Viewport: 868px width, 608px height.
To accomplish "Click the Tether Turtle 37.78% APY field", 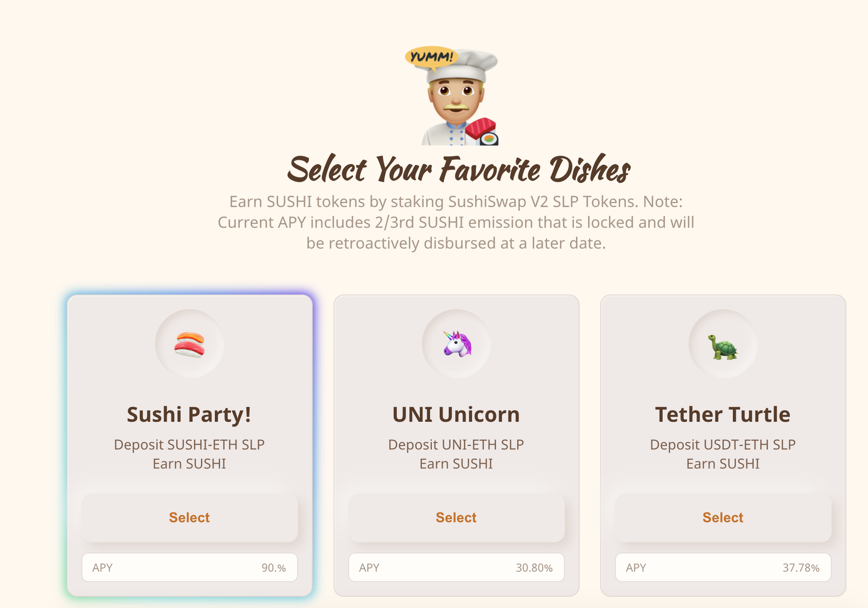I will click(x=723, y=568).
